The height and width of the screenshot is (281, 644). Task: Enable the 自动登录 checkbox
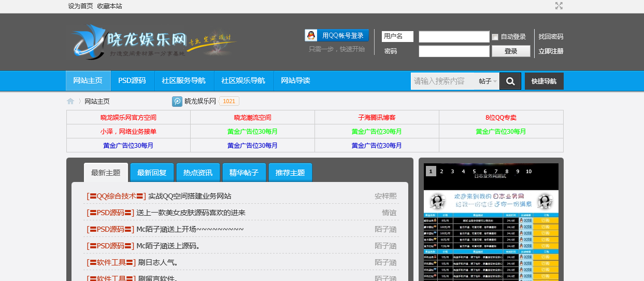click(x=495, y=37)
